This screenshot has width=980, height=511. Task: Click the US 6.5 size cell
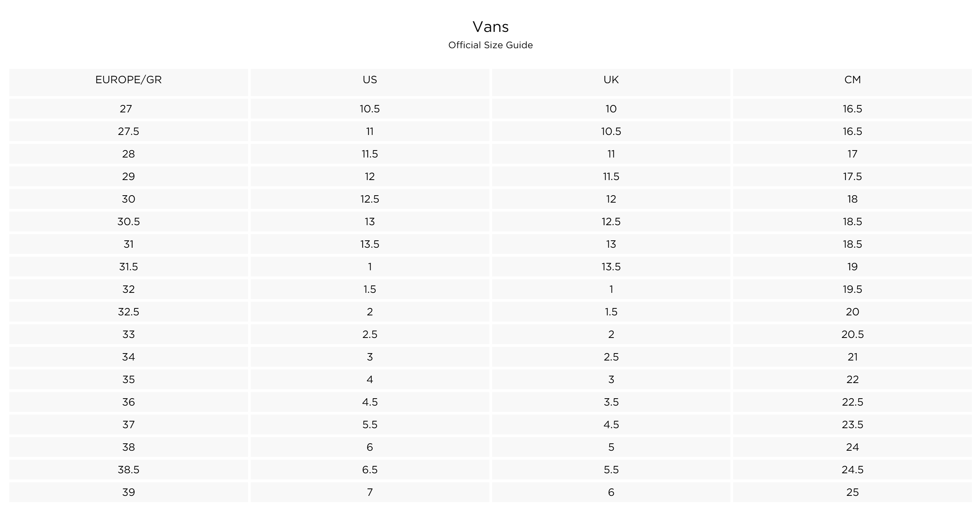[x=370, y=469]
